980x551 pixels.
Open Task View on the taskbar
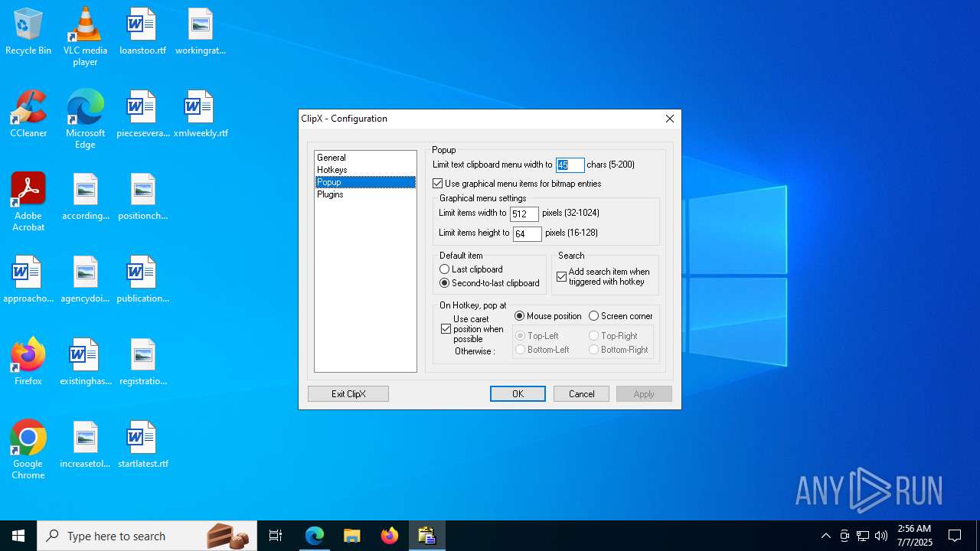coord(276,536)
